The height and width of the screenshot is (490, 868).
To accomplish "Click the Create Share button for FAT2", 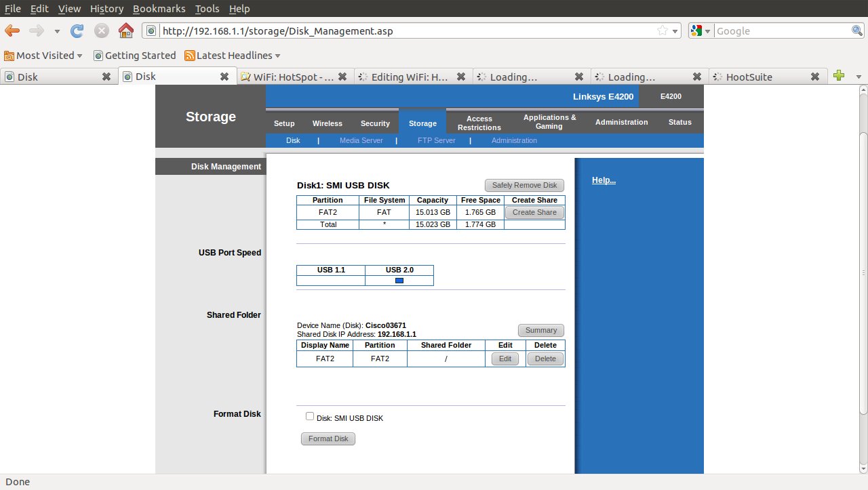I will (x=534, y=212).
